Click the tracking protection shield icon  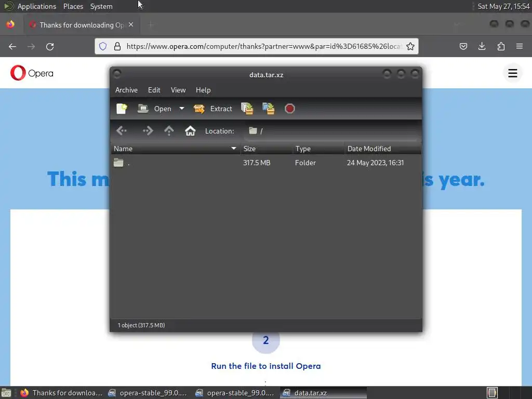103,46
